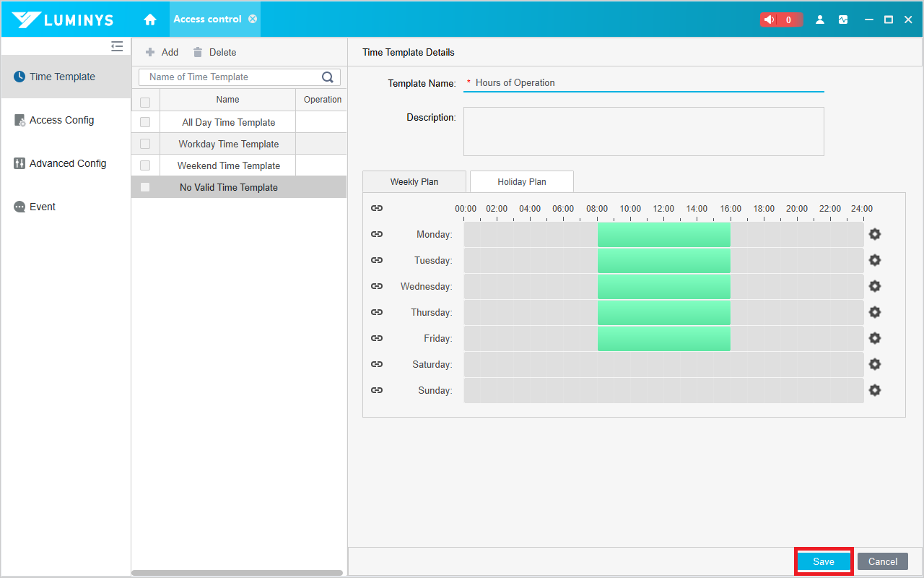924x578 pixels.
Task: Open the user account icon
Action: (820, 20)
